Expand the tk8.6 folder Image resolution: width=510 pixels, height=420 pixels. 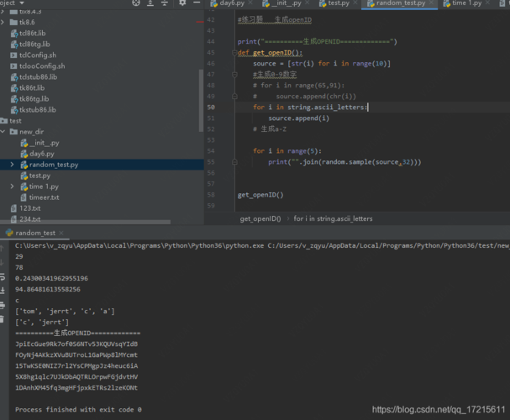(x=3, y=22)
